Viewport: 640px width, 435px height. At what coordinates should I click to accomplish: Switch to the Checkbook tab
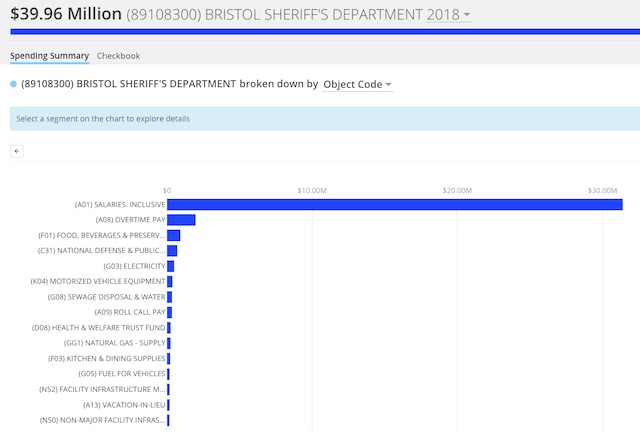click(x=118, y=56)
